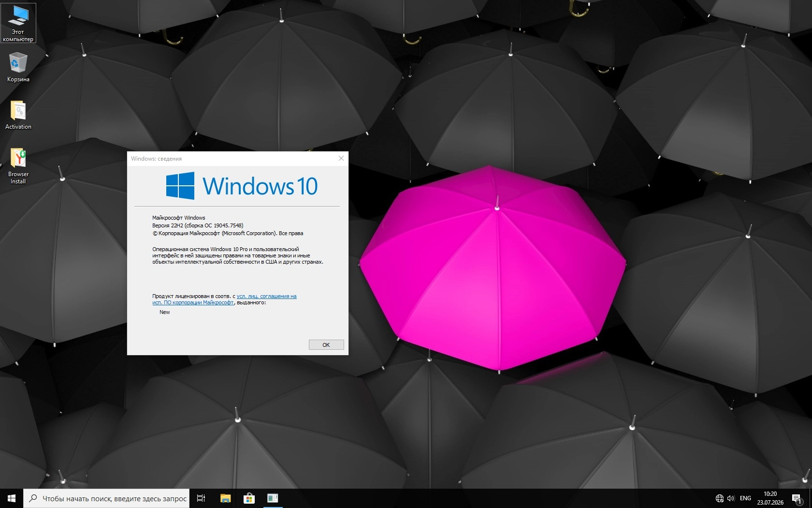This screenshot has width=812, height=508.
Task: Select the Browser Install desktop icon
Action: click(18, 165)
